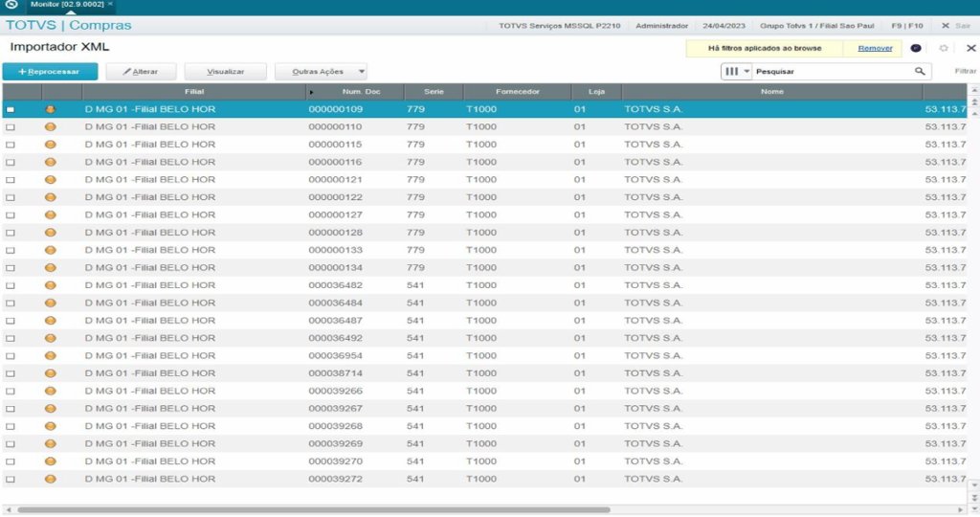Click the orange status icon of document 000000121
Image resolution: width=980 pixels, height=517 pixels.
51,179
